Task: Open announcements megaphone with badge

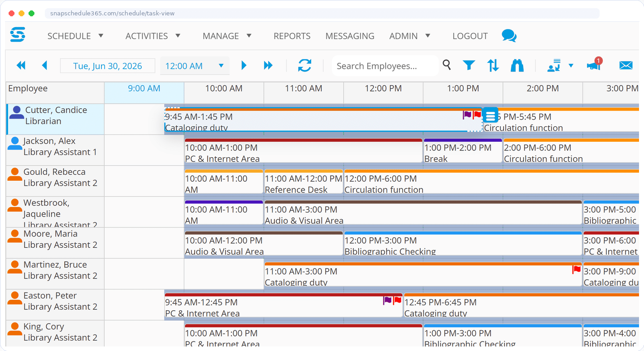Action: 594,65
